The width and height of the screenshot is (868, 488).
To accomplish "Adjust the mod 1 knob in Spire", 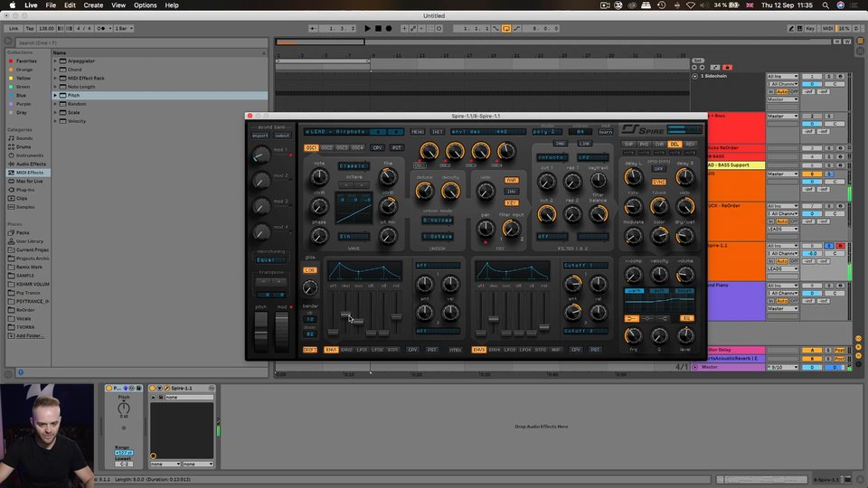I will click(260, 155).
